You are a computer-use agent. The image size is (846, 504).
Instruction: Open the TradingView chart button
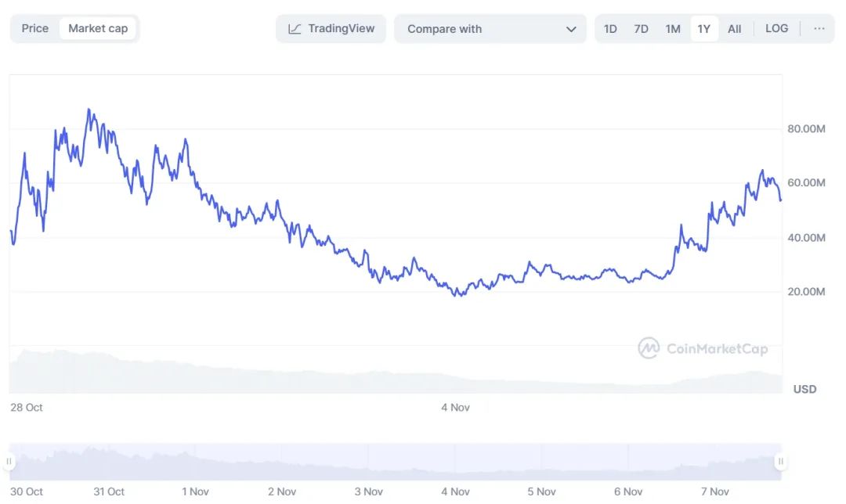tap(331, 29)
